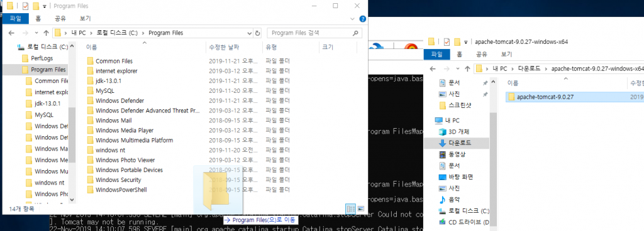Select the Windows Multimedia Platform folder
Viewport: 644px width, 231px height.
[x=135, y=140]
